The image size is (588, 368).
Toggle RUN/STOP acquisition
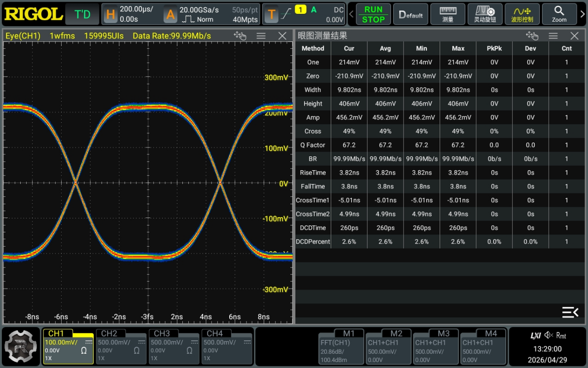373,14
